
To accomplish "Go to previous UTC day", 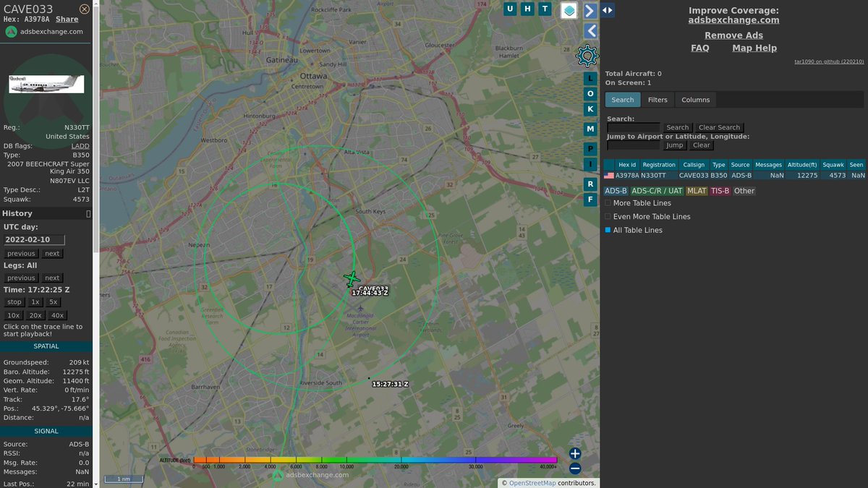I will point(21,254).
